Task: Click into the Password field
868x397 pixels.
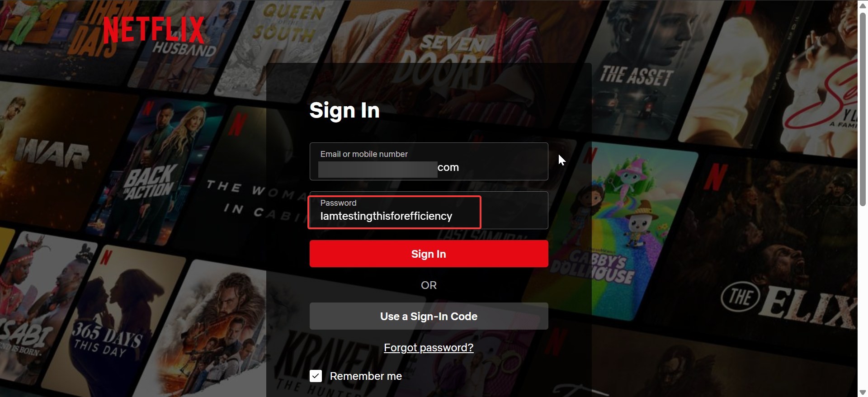Action: (x=429, y=210)
